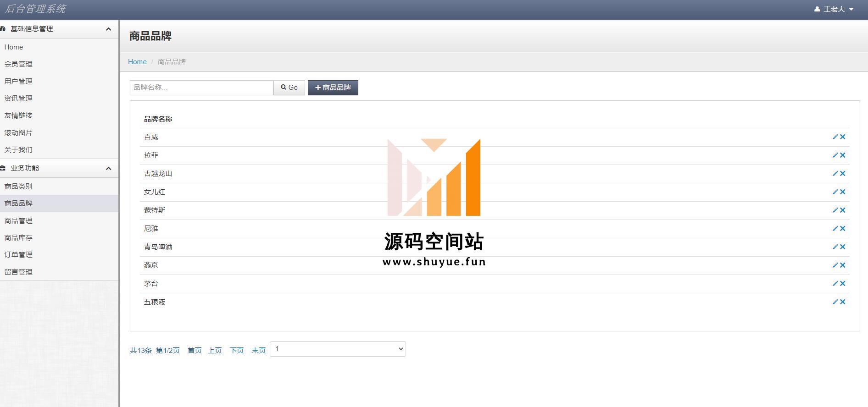Image resolution: width=868 pixels, height=407 pixels.
Task: Open 滚动图片 sidebar item
Action: (18, 133)
